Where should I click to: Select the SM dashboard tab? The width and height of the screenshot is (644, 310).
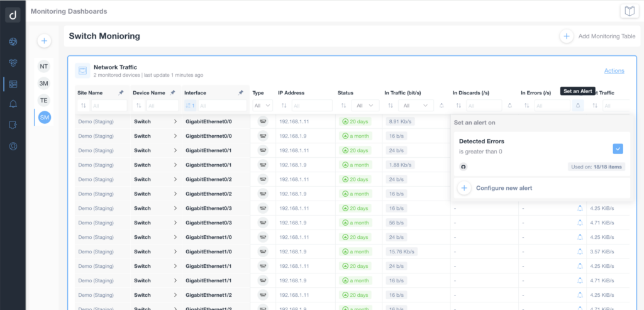[x=44, y=118]
